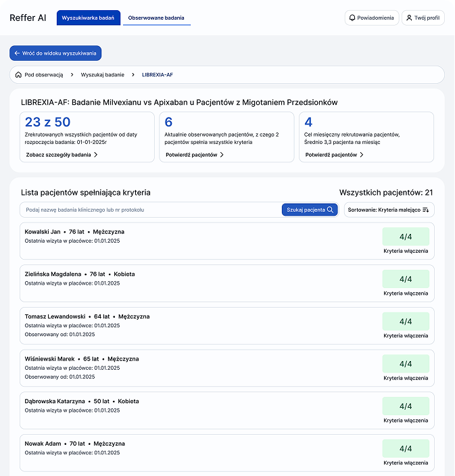
Task: Click the bell icon in Powiadomienia
Action: (352, 18)
